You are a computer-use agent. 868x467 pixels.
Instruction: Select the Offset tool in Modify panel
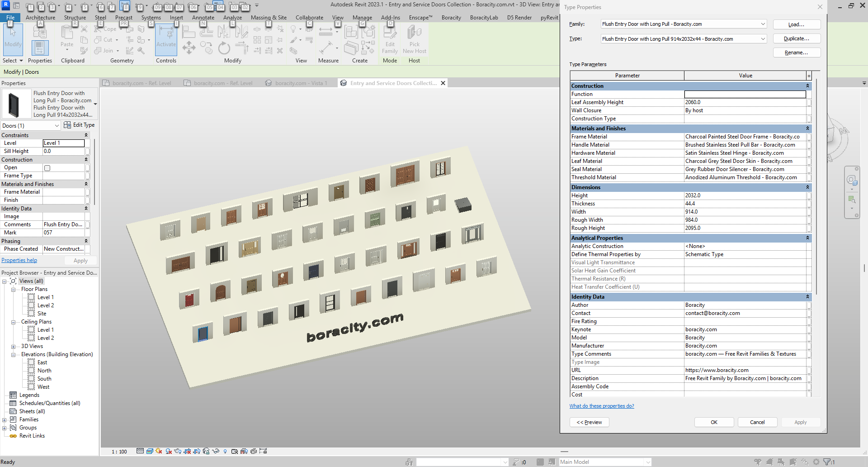click(x=206, y=32)
